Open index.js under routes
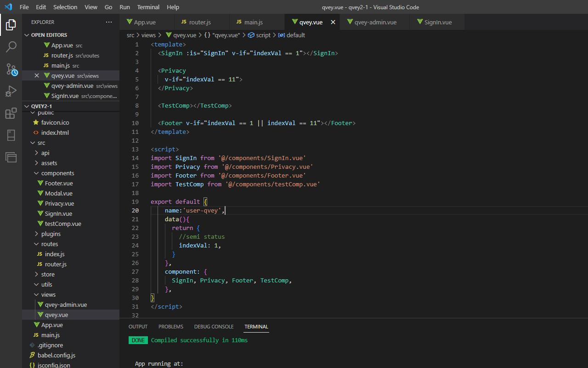The height and width of the screenshot is (368, 588). click(71, 254)
